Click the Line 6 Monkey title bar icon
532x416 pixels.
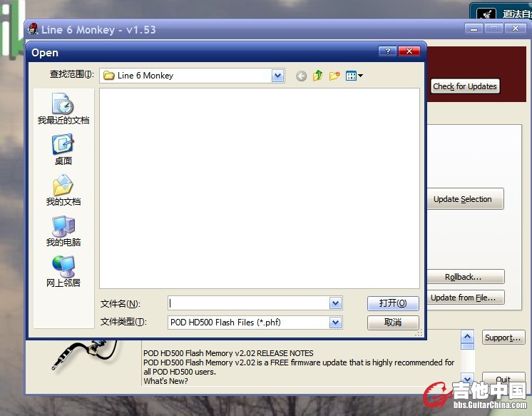point(33,29)
